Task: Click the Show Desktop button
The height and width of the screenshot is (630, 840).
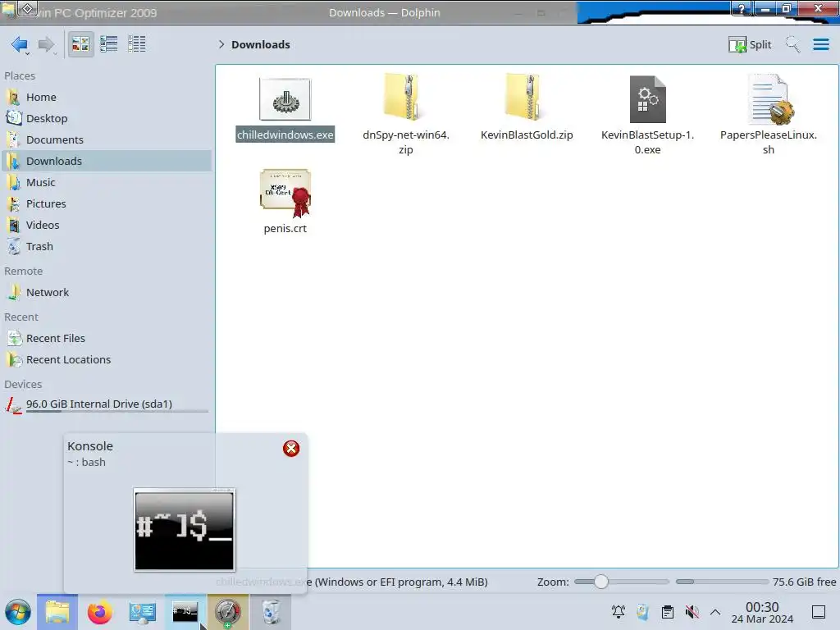Action: click(819, 612)
